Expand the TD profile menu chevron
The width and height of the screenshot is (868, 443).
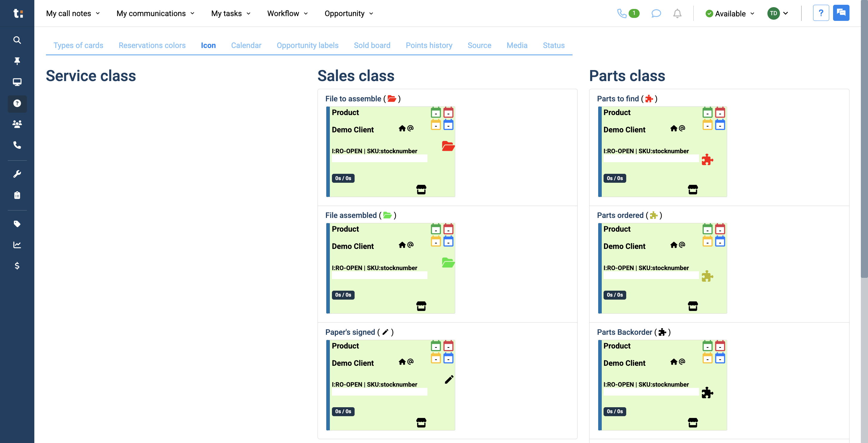786,13
